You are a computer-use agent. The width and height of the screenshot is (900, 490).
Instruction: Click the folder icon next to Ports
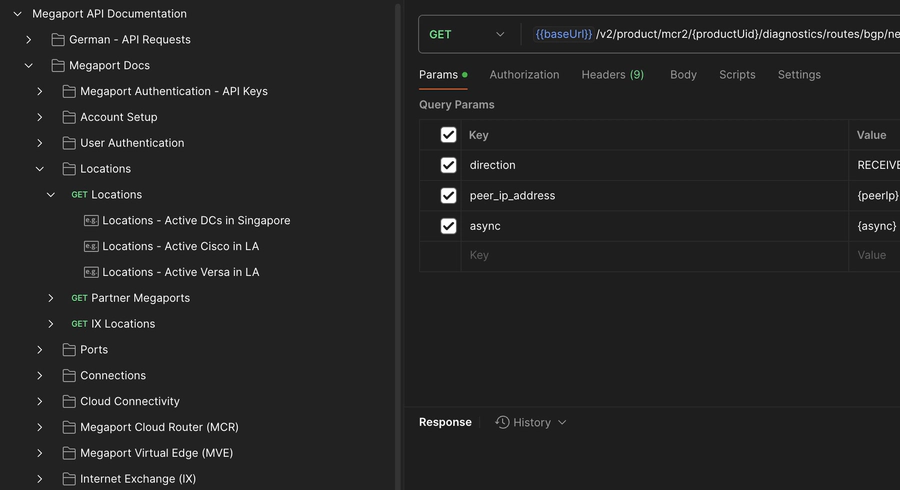tap(69, 349)
